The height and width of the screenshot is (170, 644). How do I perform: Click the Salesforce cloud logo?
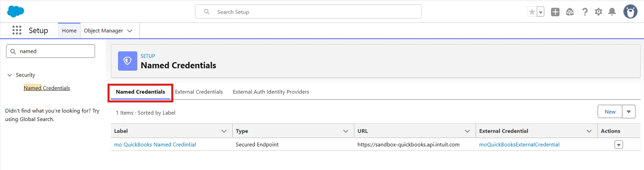15,12
